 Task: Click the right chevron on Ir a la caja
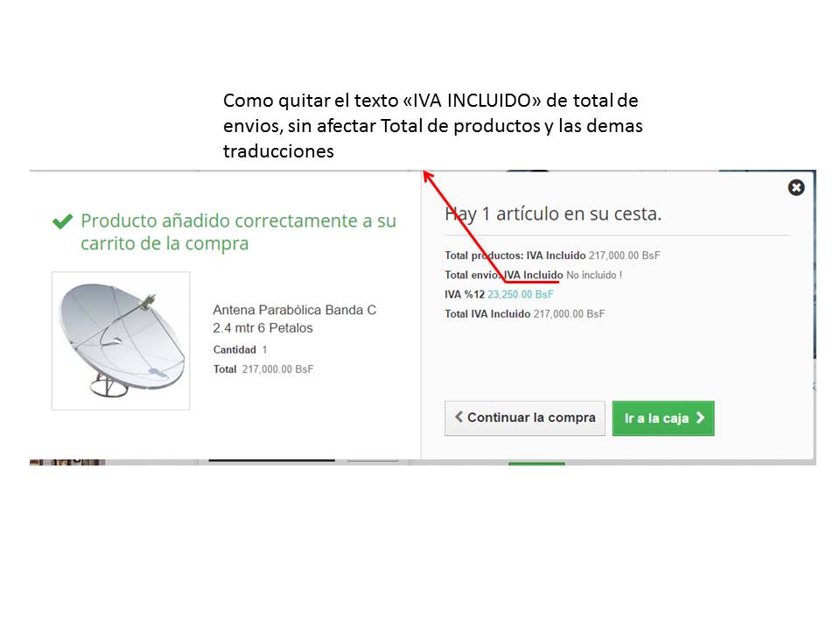pos(700,418)
